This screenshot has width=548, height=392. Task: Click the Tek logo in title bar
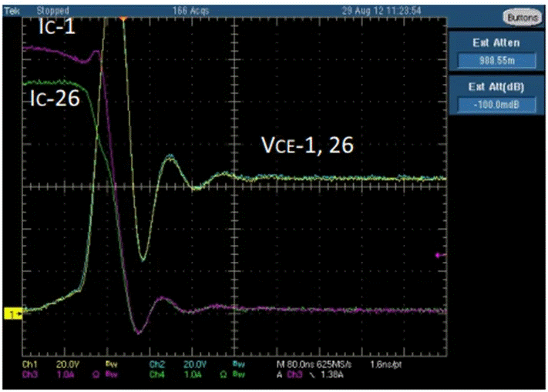tap(12, 11)
